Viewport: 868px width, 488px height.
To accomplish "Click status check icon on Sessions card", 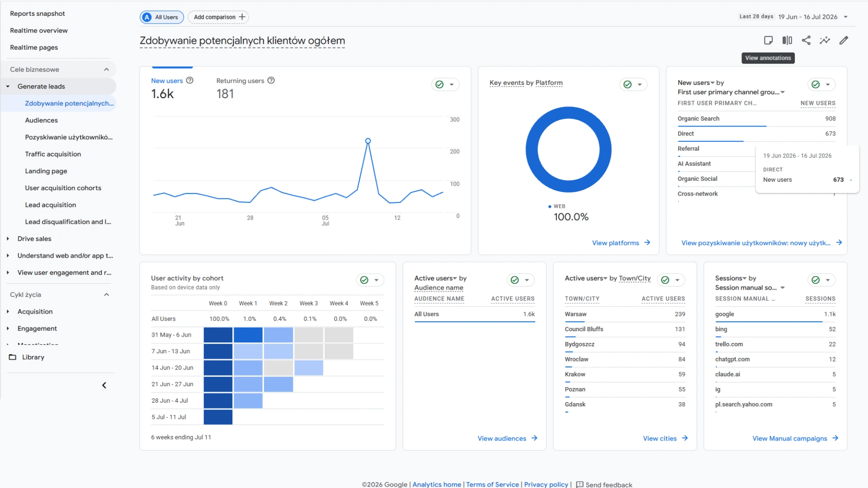I will point(816,280).
